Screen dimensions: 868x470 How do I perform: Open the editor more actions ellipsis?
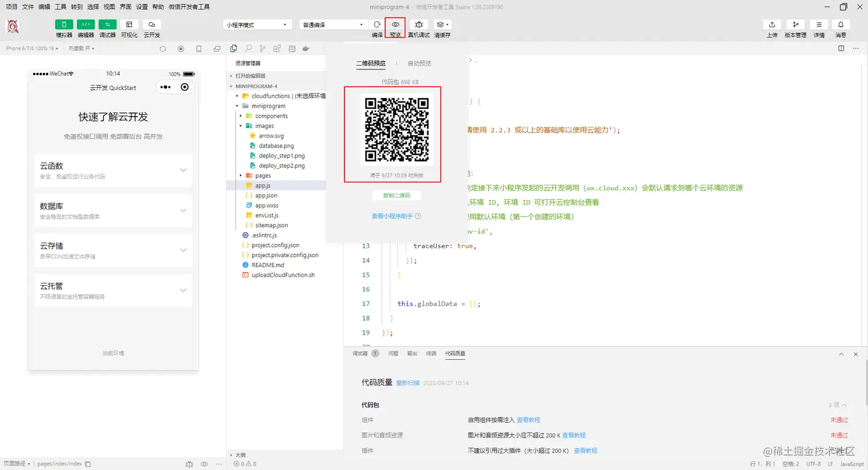coord(856,49)
